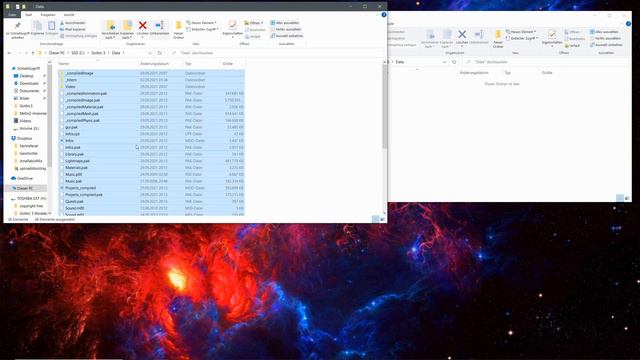Switch to Freigeben tab in front window
Viewport: 640px width, 360px height.
(48, 15)
